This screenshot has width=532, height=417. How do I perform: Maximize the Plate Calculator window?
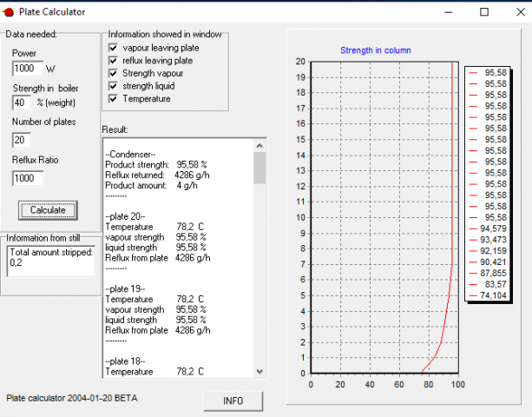[x=484, y=11]
